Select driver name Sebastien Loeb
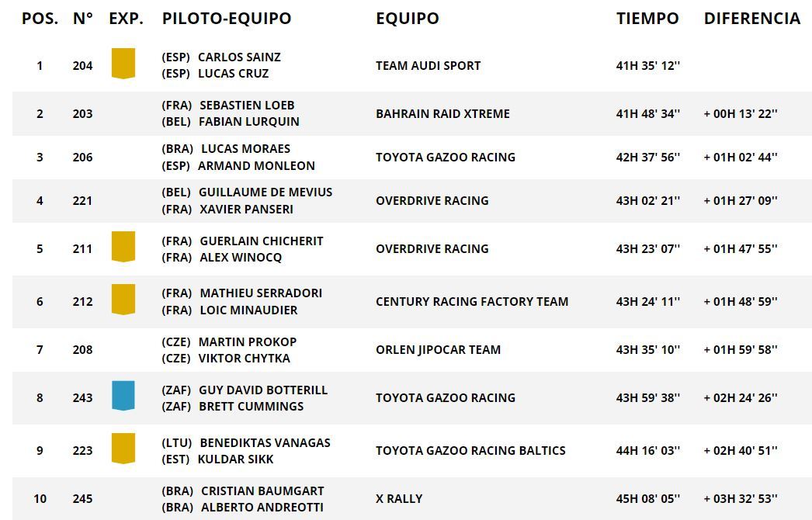Image resolution: width=812 pixels, height=520 pixels. [x=247, y=105]
